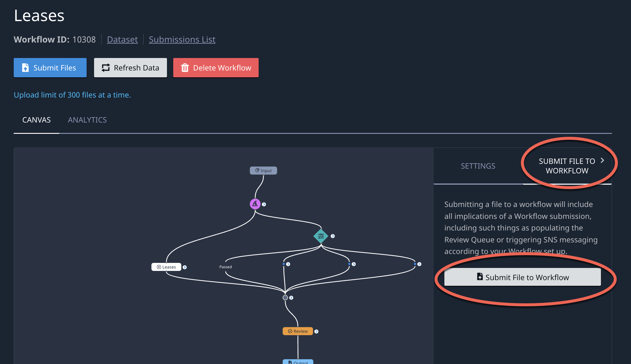Select the blue Output node
The height and width of the screenshot is (364, 631).
298,362
